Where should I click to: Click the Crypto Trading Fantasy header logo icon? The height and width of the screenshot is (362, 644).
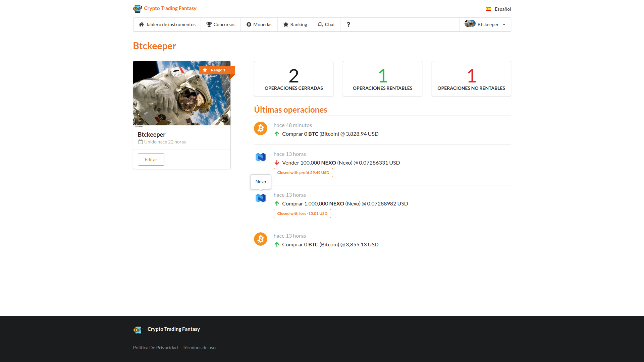137,8
